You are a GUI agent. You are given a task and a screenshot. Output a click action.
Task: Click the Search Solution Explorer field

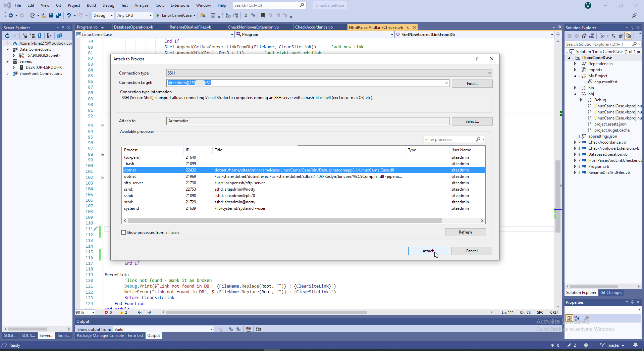[x=603, y=44]
